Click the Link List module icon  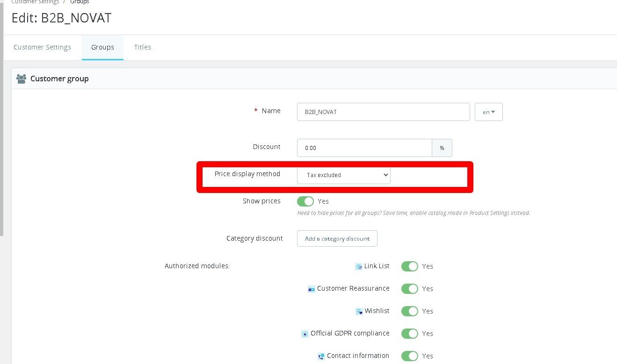pyautogui.click(x=359, y=266)
